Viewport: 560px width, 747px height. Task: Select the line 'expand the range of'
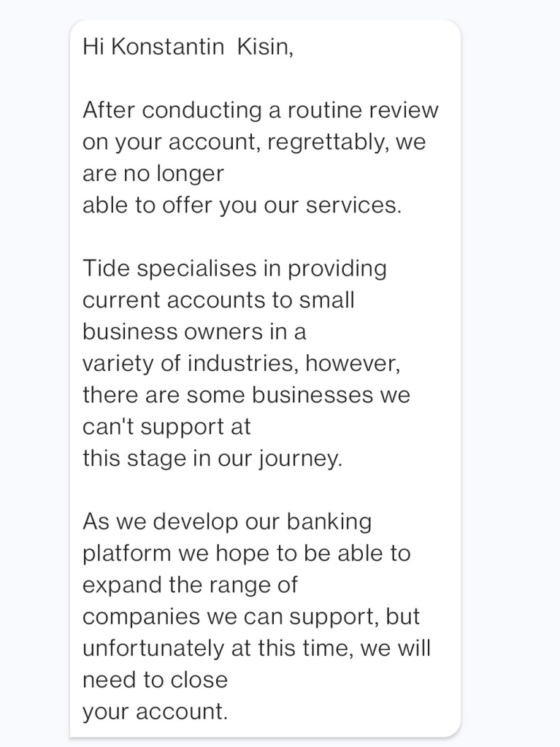(x=190, y=585)
